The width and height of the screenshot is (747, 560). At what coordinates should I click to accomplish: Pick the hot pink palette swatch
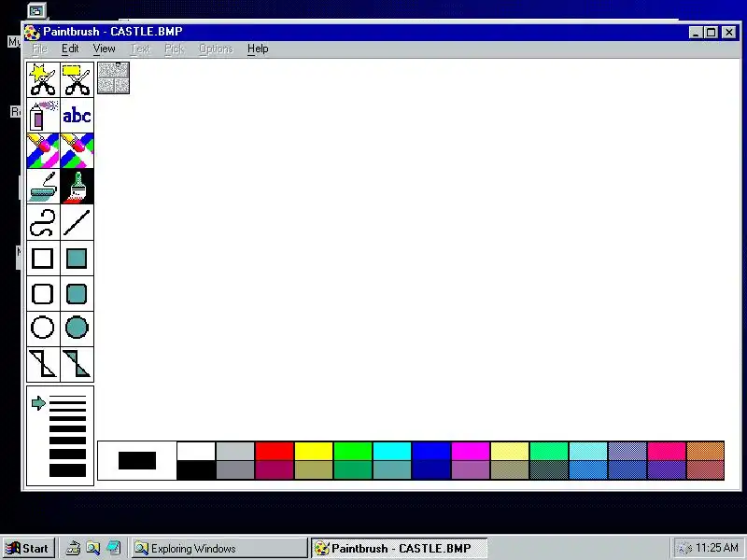667,452
